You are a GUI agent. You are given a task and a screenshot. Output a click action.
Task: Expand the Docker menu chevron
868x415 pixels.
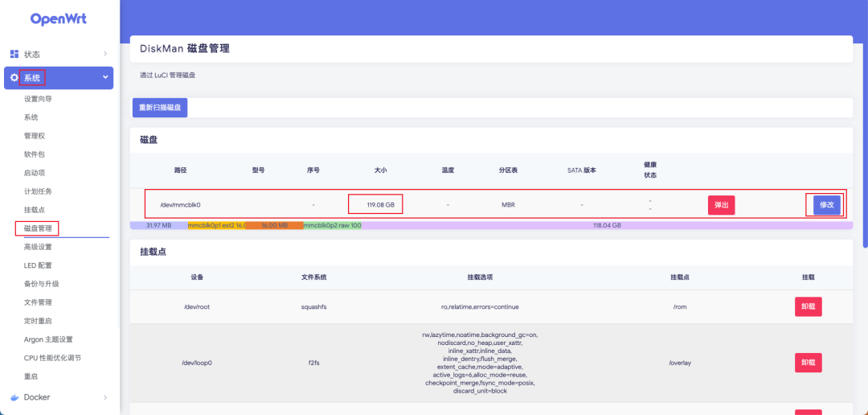[105, 397]
